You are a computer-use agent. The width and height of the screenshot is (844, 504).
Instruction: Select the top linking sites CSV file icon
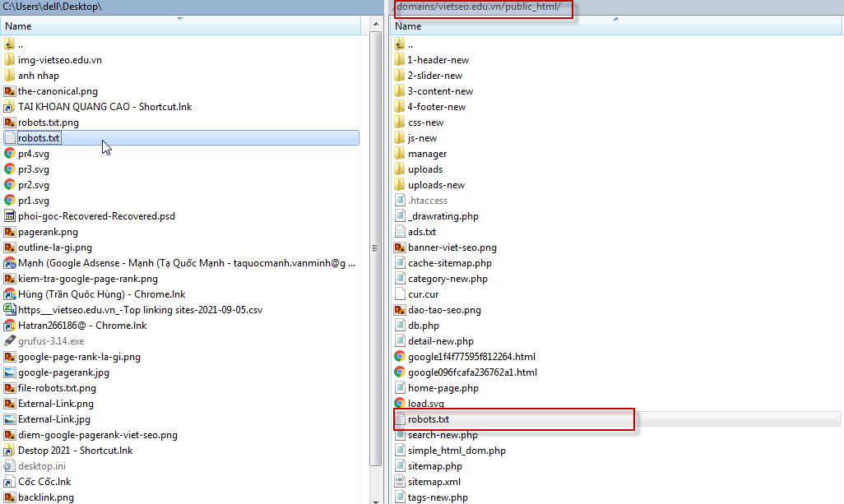coord(10,310)
